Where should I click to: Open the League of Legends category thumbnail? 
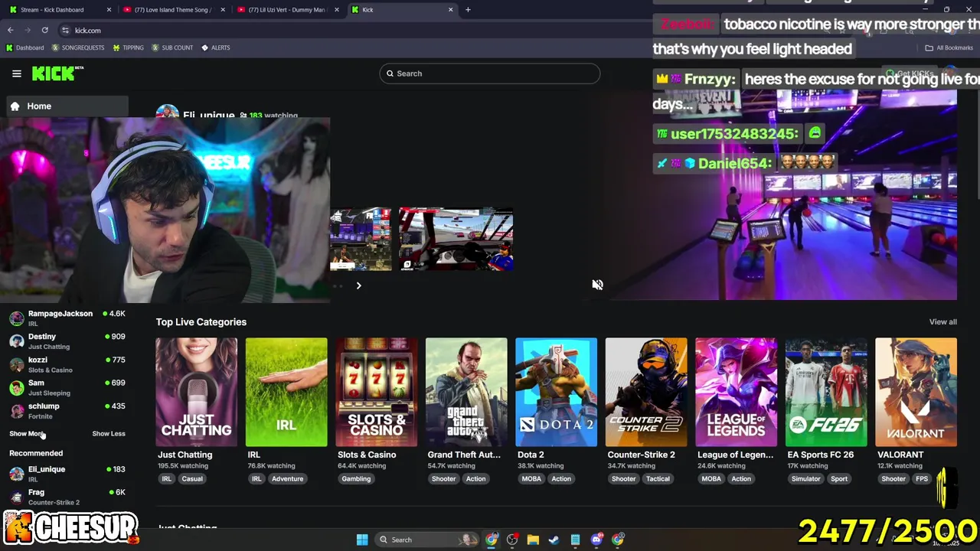[x=736, y=392]
